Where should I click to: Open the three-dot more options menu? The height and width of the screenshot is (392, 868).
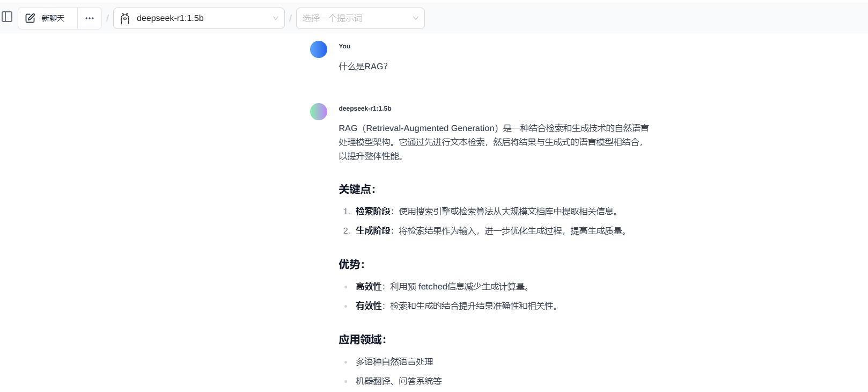pyautogui.click(x=90, y=18)
